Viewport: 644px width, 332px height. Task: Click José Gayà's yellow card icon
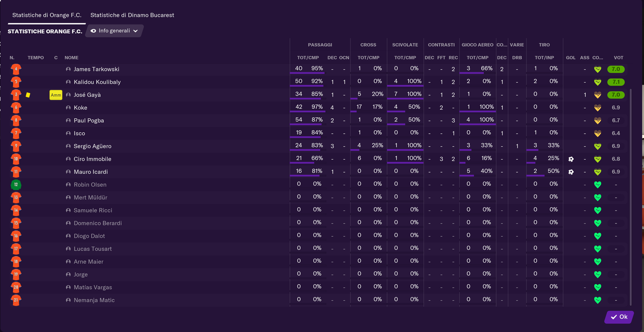click(x=28, y=95)
